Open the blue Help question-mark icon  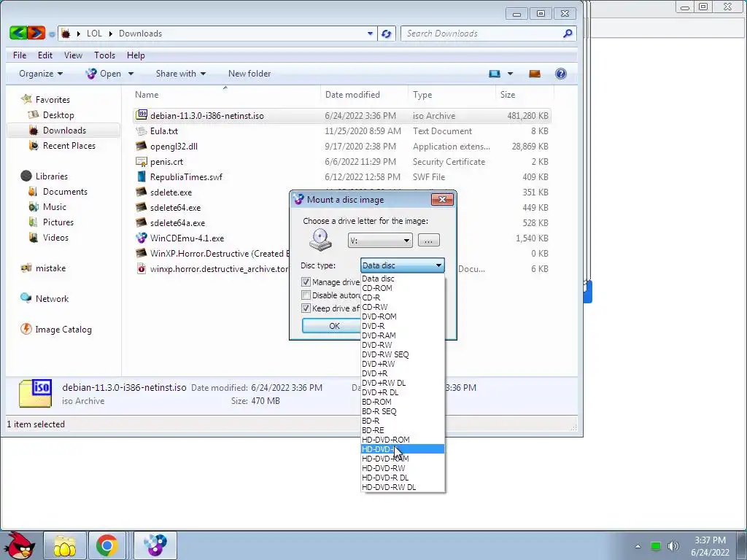pos(561,74)
